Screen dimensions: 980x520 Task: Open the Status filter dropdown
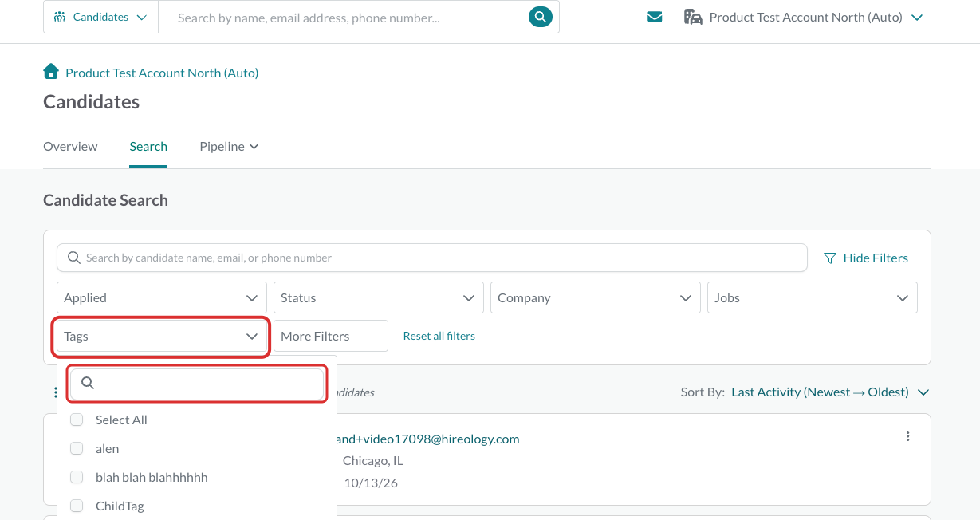(379, 297)
